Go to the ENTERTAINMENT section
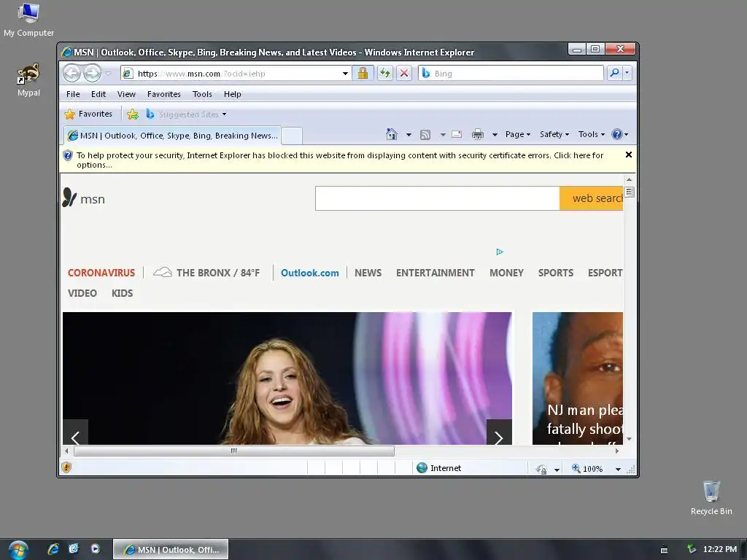This screenshot has width=747, height=560. tap(435, 273)
